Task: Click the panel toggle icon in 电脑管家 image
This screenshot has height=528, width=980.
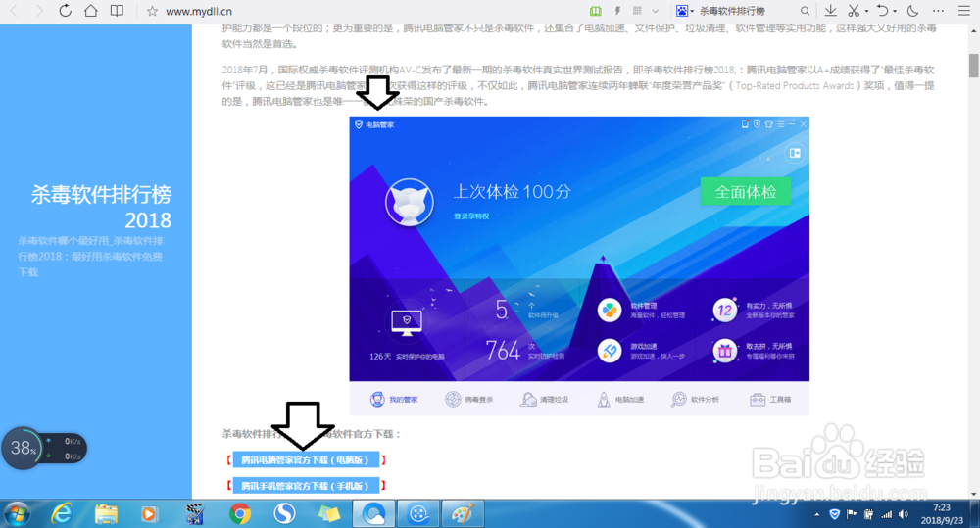Action: [x=795, y=153]
